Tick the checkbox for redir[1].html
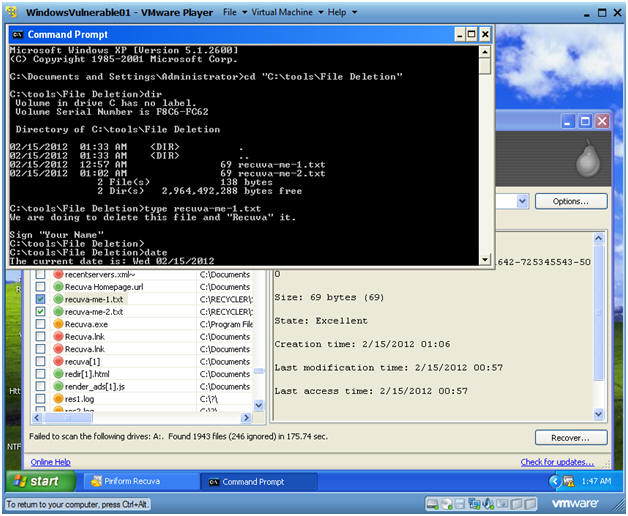628x516 pixels. (x=40, y=374)
